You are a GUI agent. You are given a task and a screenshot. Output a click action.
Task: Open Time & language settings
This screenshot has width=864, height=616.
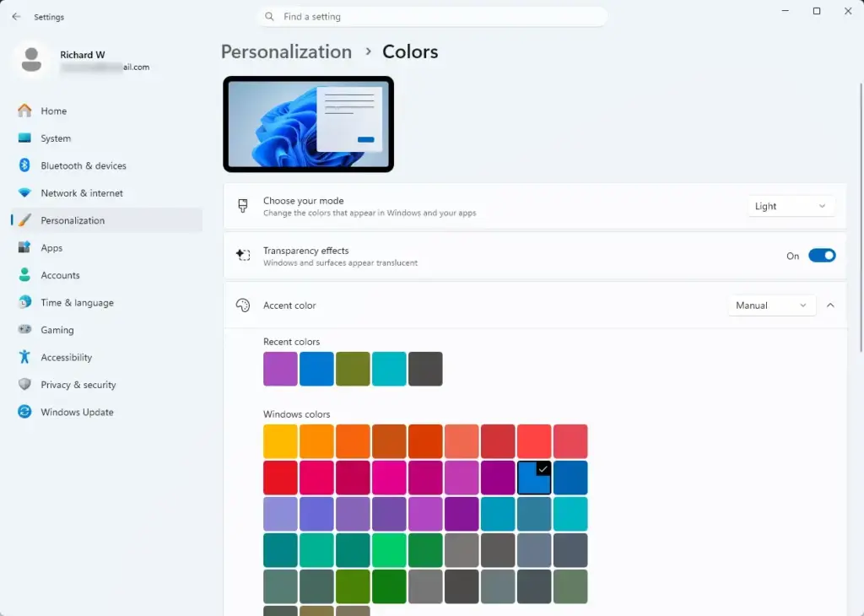click(x=107, y=302)
